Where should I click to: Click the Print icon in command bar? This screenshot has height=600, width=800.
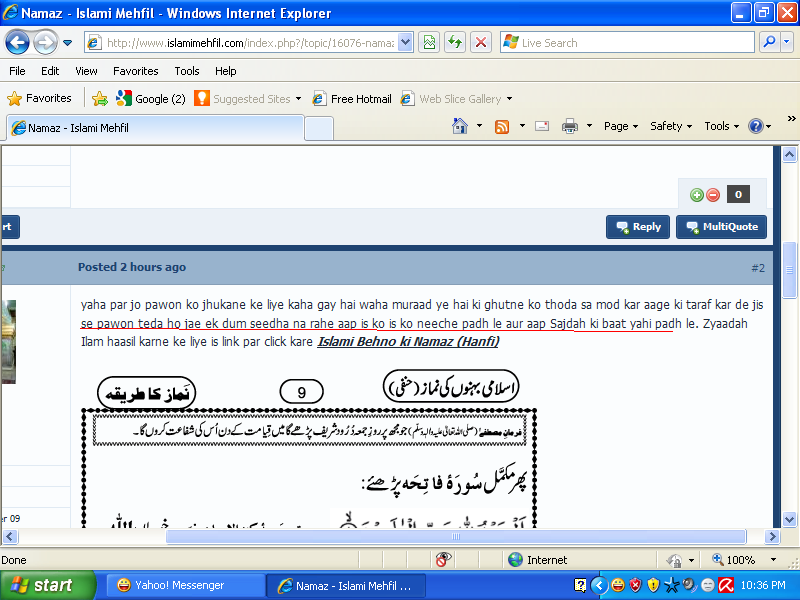click(x=570, y=126)
